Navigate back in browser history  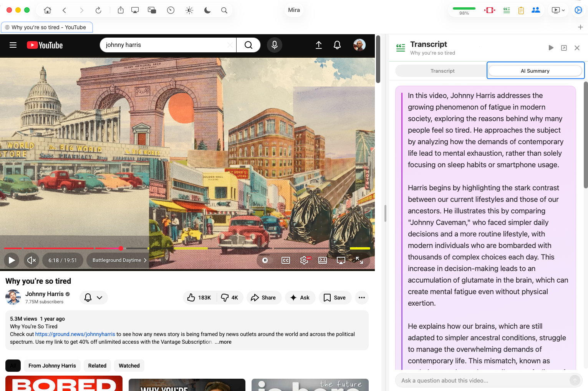pyautogui.click(x=65, y=10)
